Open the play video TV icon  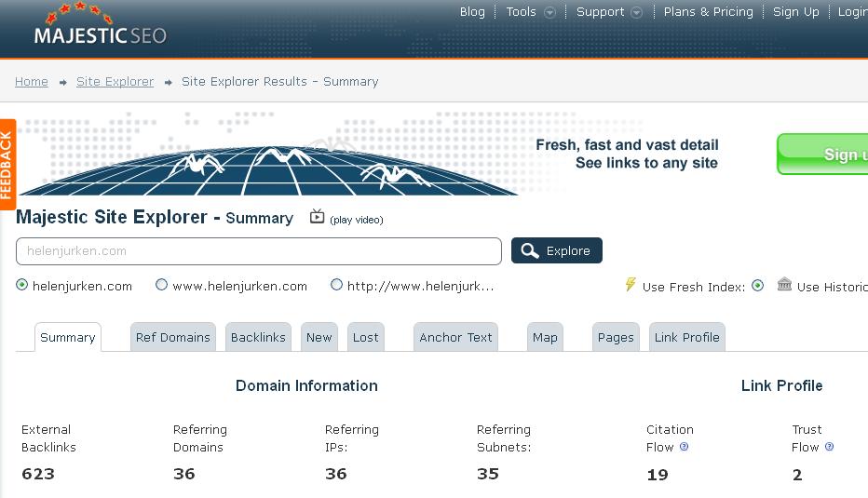317,216
